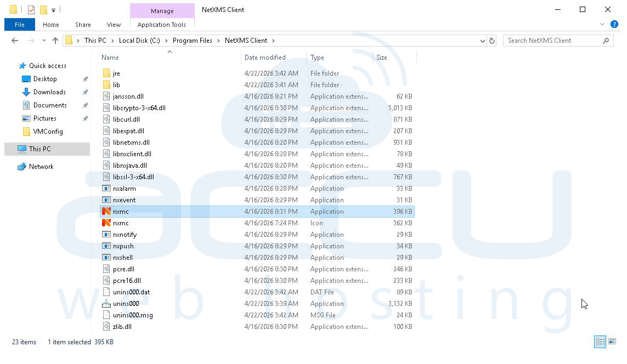Select the libcurl.dll file icon
Screen dimensions: 627x364
(106, 120)
